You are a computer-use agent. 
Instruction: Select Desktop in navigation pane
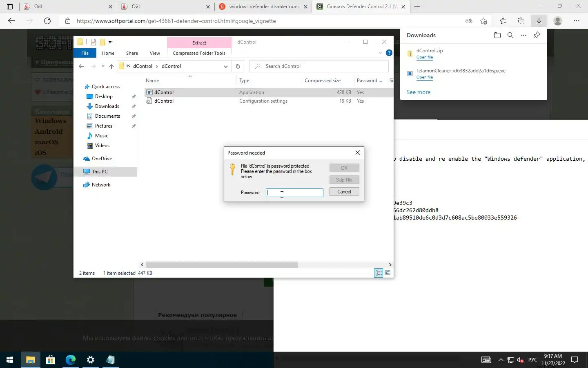104,96
